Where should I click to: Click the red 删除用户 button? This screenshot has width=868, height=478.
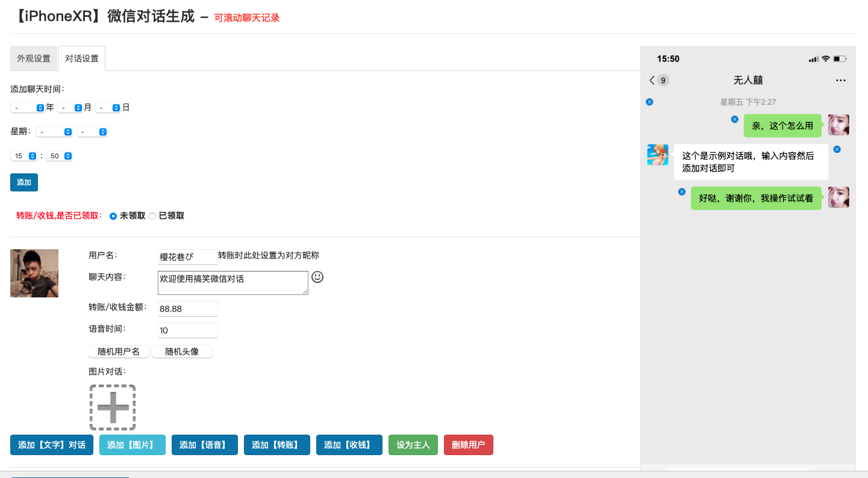click(469, 445)
